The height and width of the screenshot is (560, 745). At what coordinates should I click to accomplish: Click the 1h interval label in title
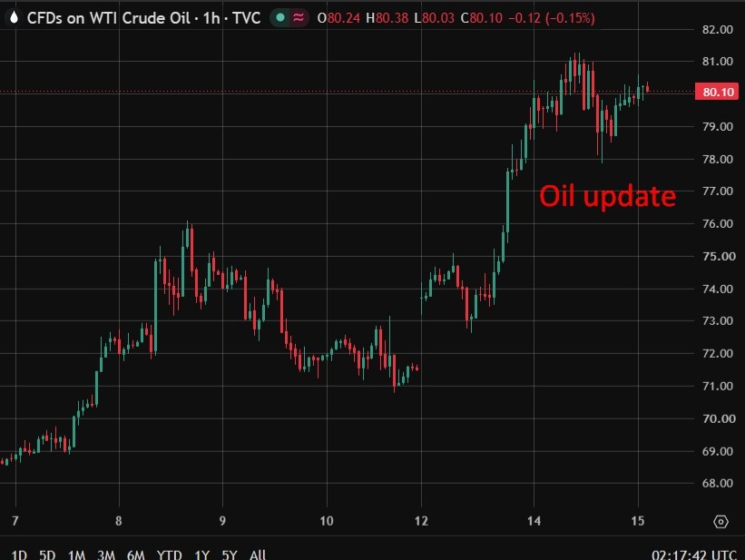(x=211, y=18)
